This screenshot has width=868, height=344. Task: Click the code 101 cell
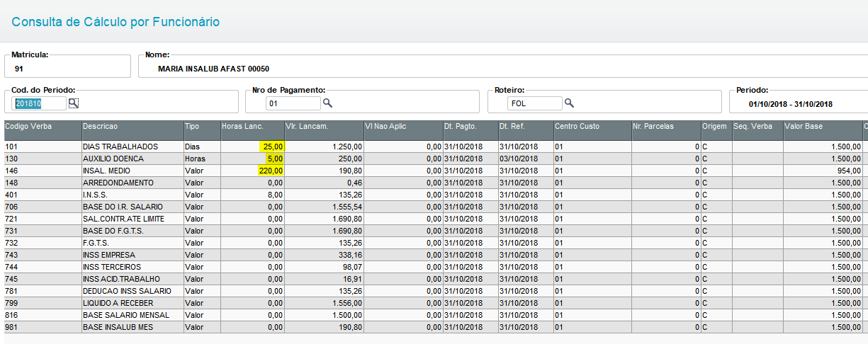(x=11, y=147)
